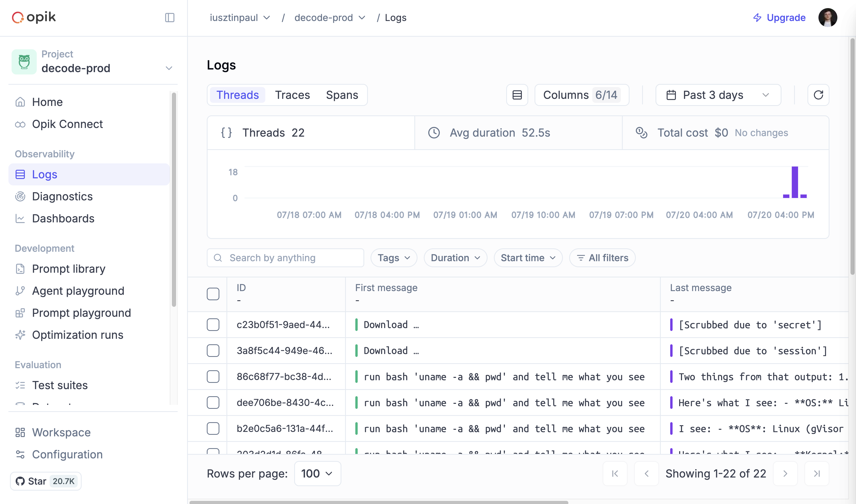
Task: Go to next page of results
Action: pos(785,473)
